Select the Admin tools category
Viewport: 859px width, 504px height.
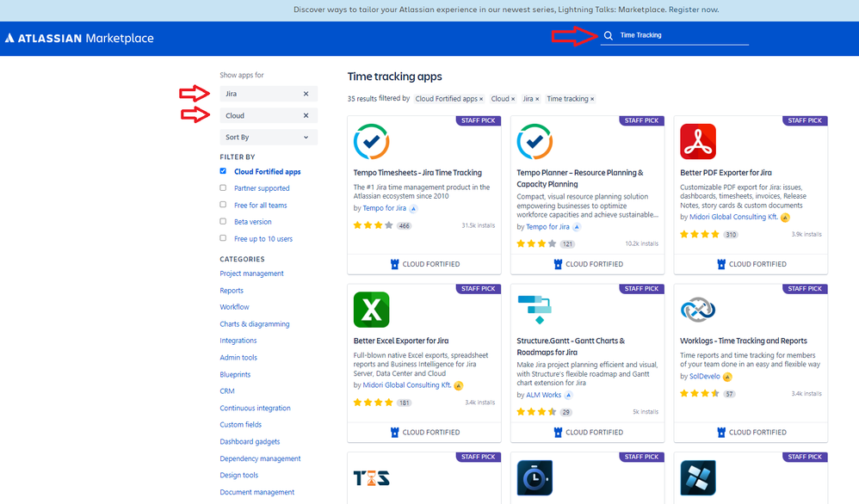(x=238, y=357)
